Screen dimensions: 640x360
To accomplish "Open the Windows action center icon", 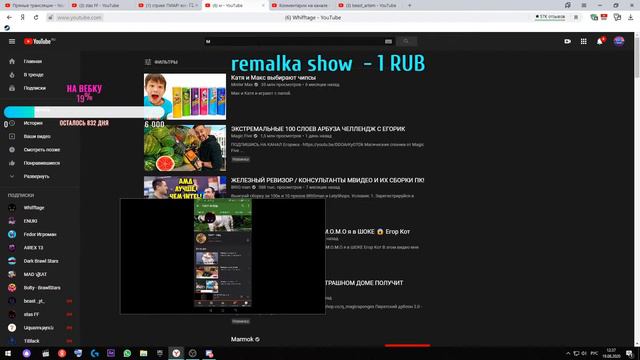I will [x=630, y=353].
